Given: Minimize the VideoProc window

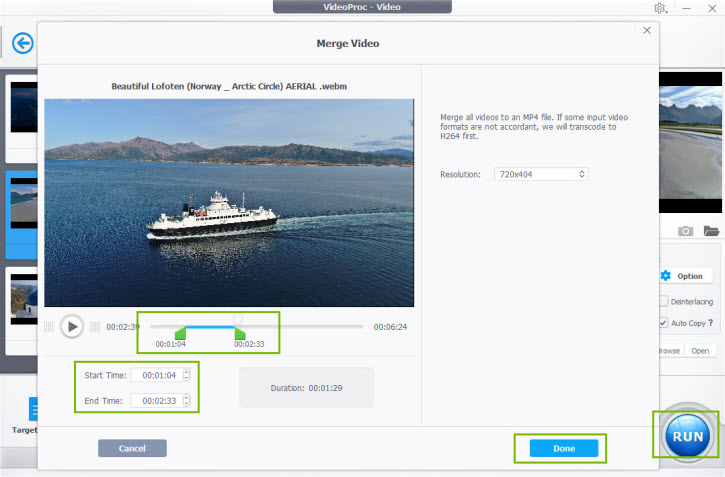Looking at the screenshot, I should pyautogui.click(x=687, y=8).
